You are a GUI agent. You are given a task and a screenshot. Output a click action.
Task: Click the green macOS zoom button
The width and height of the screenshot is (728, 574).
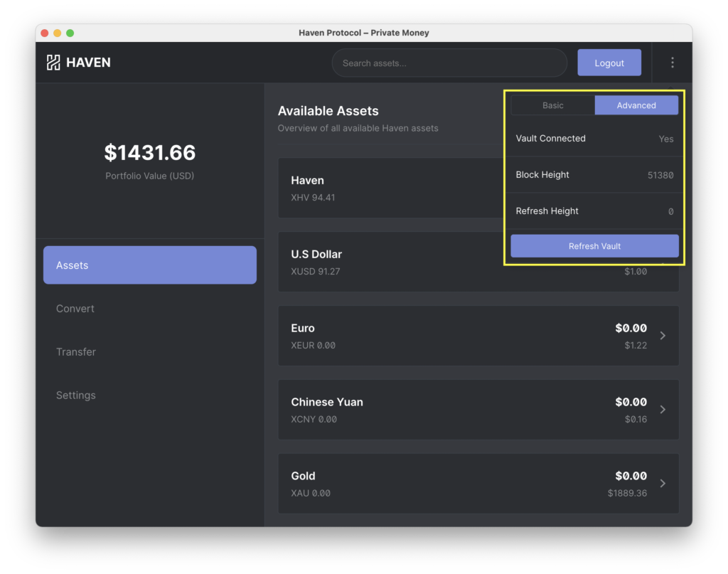click(70, 33)
